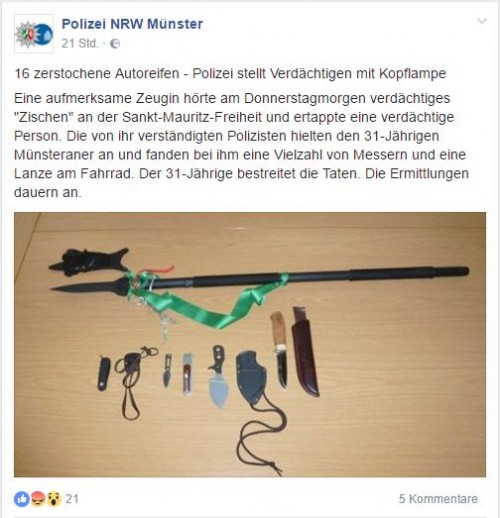Click the green ribbon on the lance

coord(207,300)
